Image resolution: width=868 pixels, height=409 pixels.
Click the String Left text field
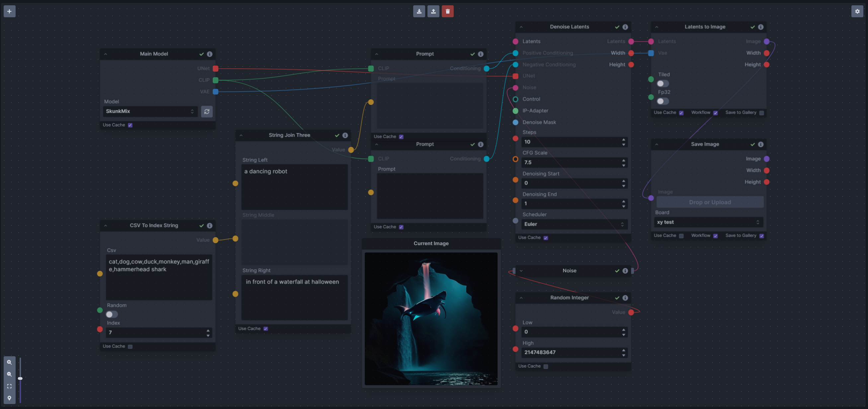[x=294, y=187]
